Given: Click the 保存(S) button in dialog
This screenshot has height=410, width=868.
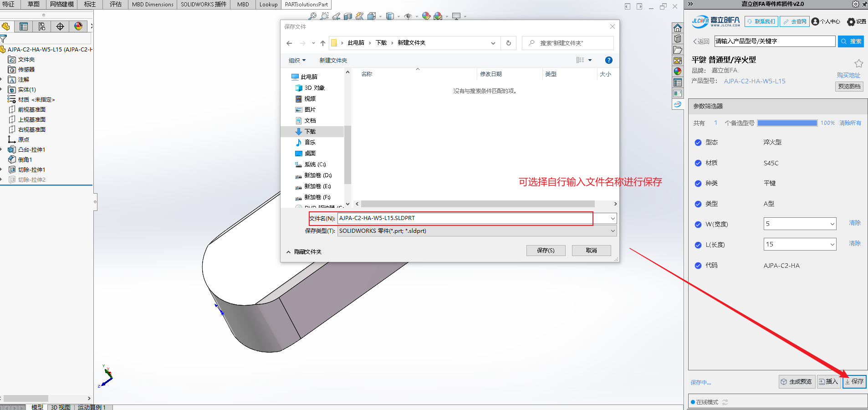Looking at the screenshot, I should (546, 251).
